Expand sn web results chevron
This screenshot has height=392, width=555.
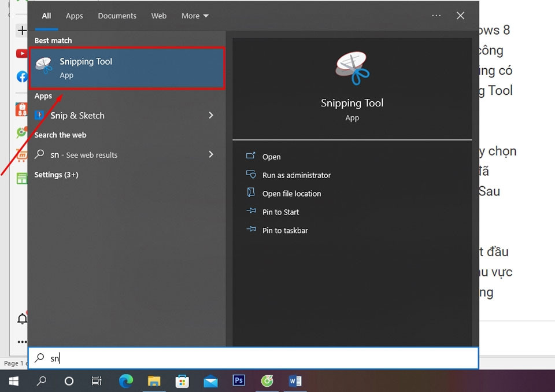coord(211,154)
